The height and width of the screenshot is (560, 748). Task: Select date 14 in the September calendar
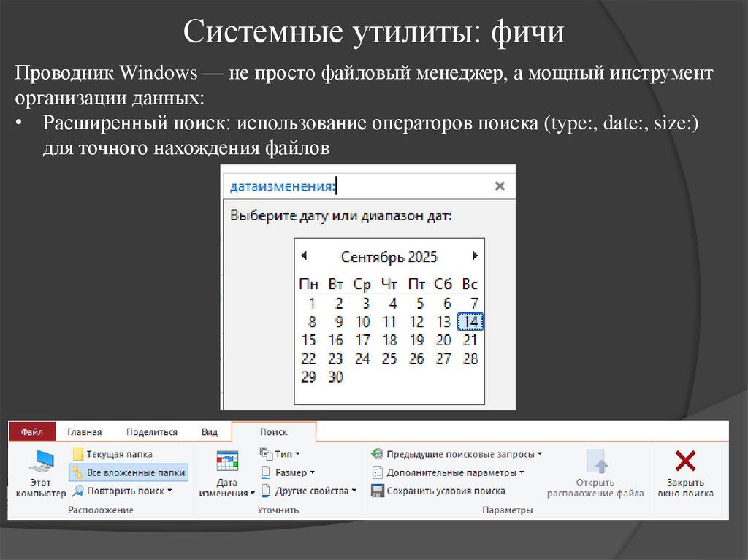click(471, 321)
